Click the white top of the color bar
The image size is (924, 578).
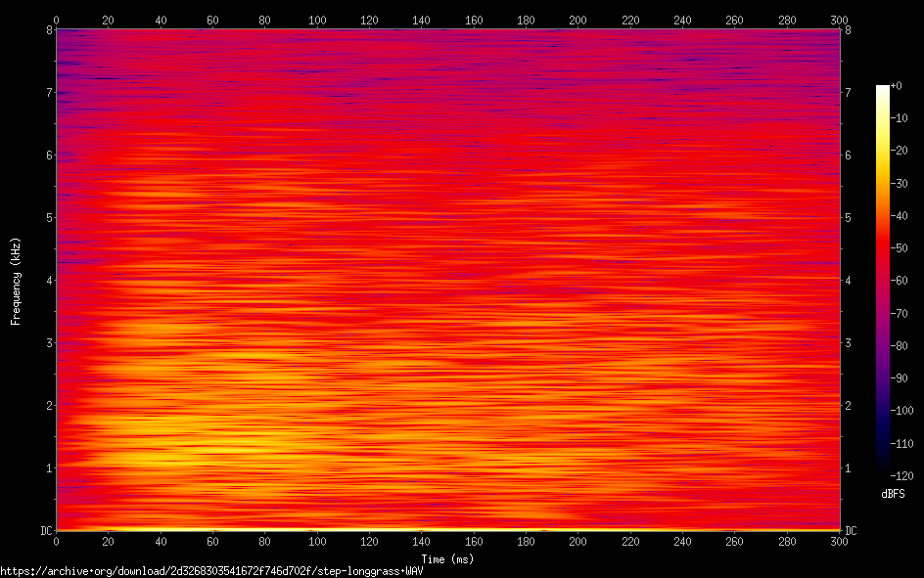[x=883, y=88]
